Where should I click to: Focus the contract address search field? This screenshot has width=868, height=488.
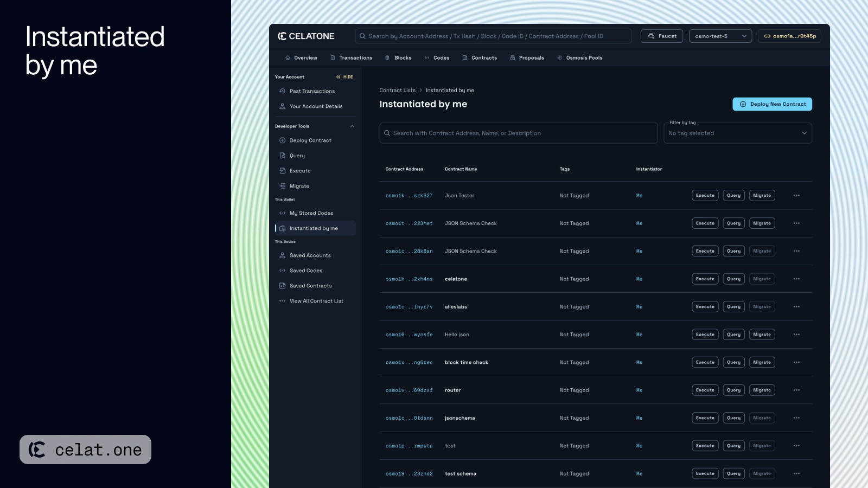pos(518,133)
